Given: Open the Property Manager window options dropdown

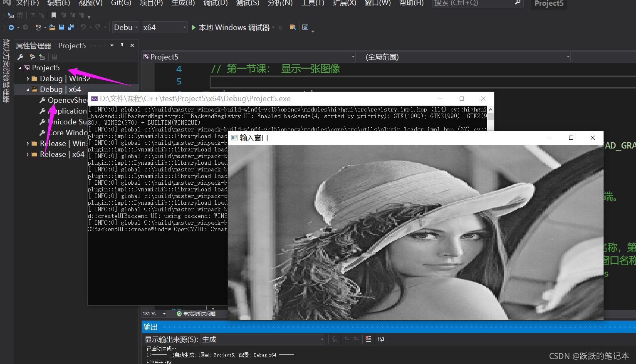Looking at the screenshot, I should point(112,45).
